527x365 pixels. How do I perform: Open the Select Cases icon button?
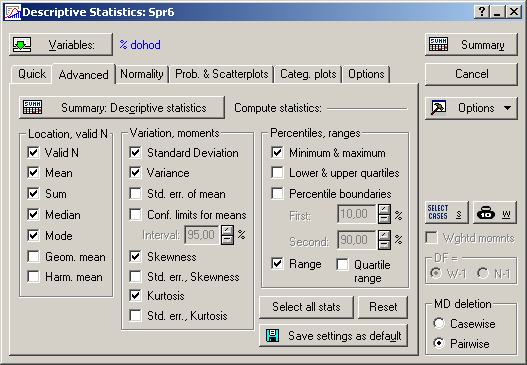446,212
